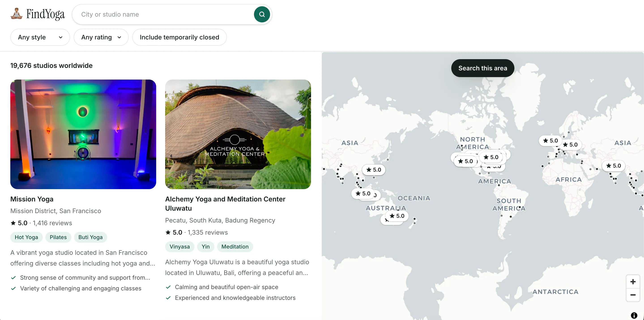Click "1,416 reviews" rating text
644x320 pixels.
52,223
